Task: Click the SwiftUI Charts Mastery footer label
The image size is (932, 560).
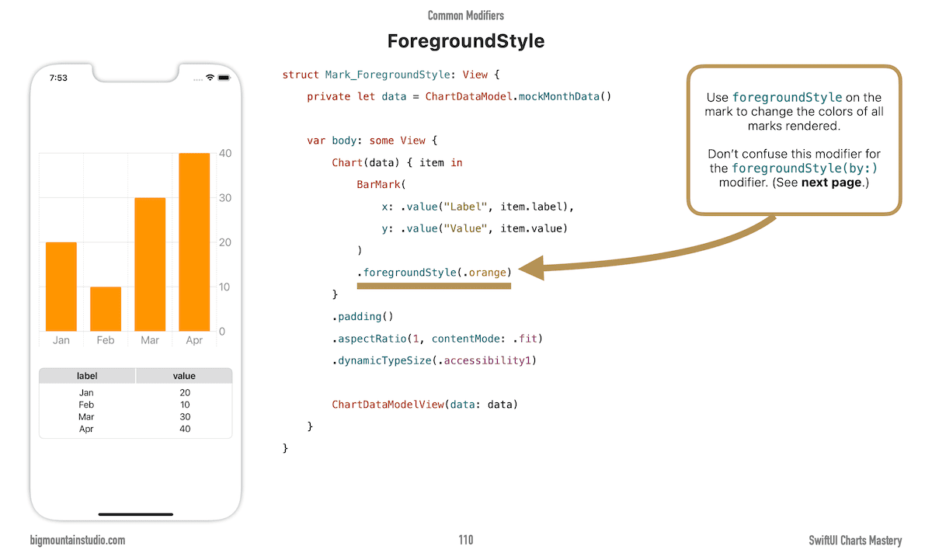Action: pyautogui.click(x=857, y=541)
